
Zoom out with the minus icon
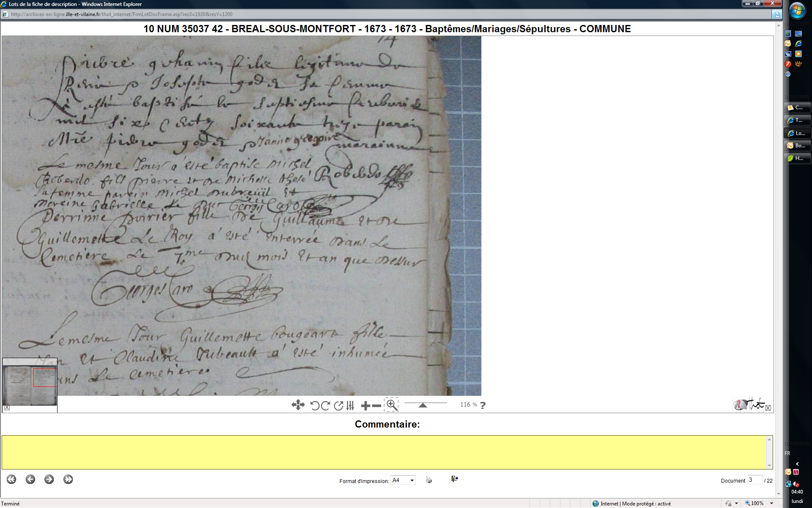[376, 406]
